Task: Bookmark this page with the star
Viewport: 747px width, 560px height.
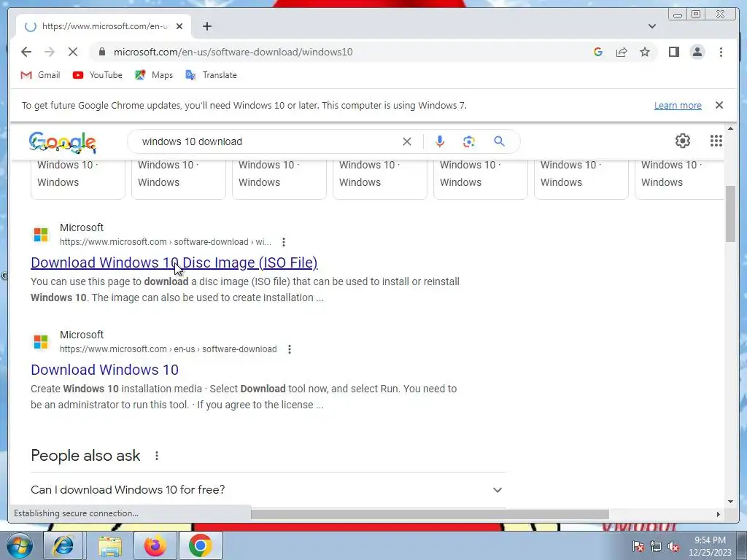Action: coord(645,52)
